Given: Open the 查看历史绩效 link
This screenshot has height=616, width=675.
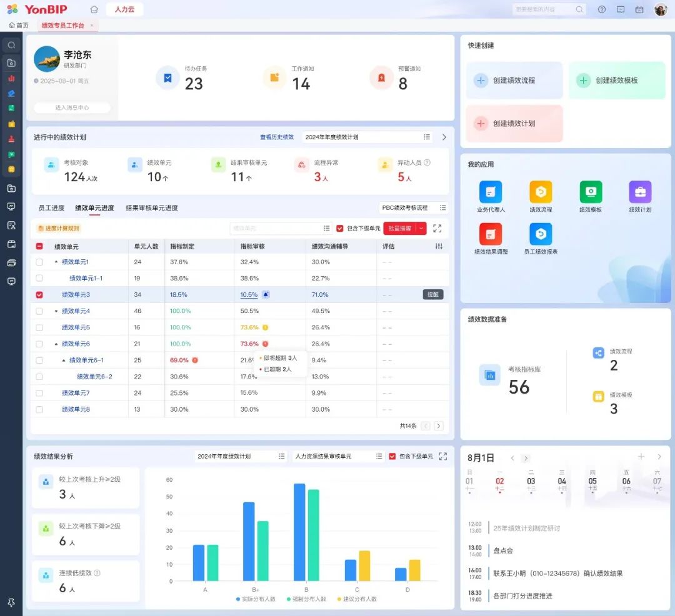Looking at the screenshot, I should (x=277, y=137).
